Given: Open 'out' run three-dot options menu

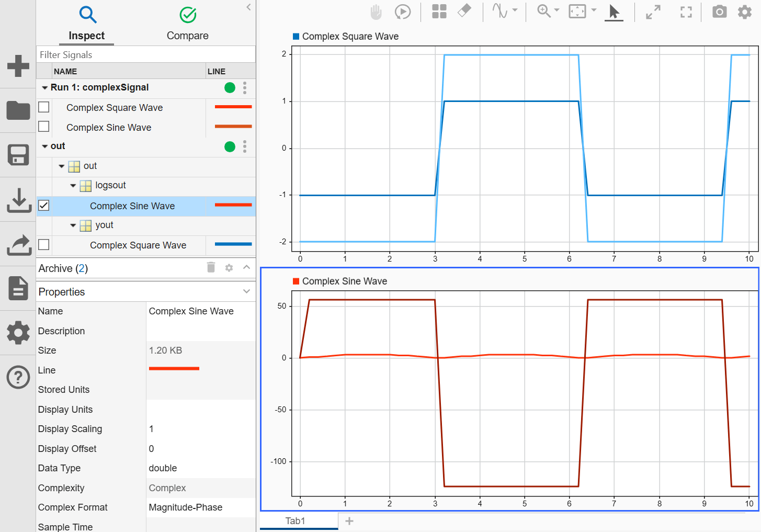Looking at the screenshot, I should click(245, 146).
